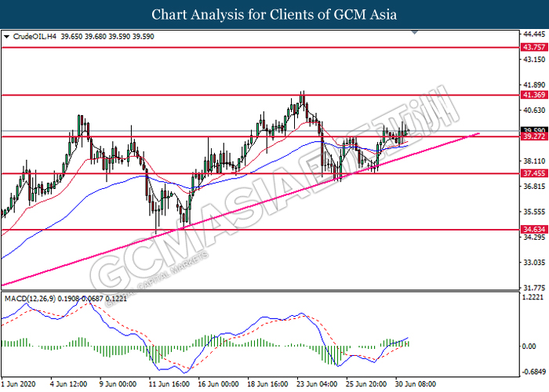Screen dimensions: 549x392
Task: Select the 37.455 support price label
Action: pos(534,173)
